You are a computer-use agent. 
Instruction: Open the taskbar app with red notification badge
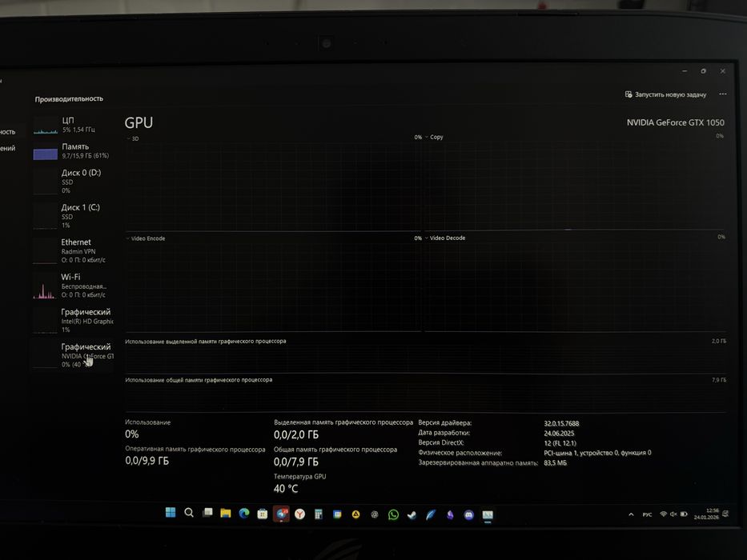pos(281,514)
